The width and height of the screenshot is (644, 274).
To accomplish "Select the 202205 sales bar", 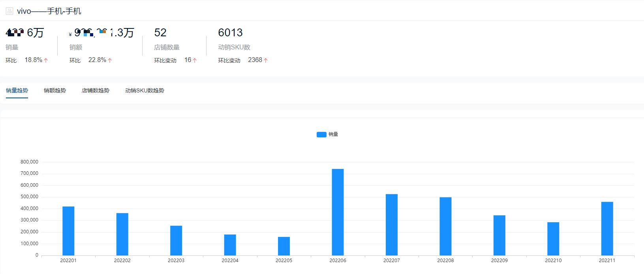I will tap(284, 246).
